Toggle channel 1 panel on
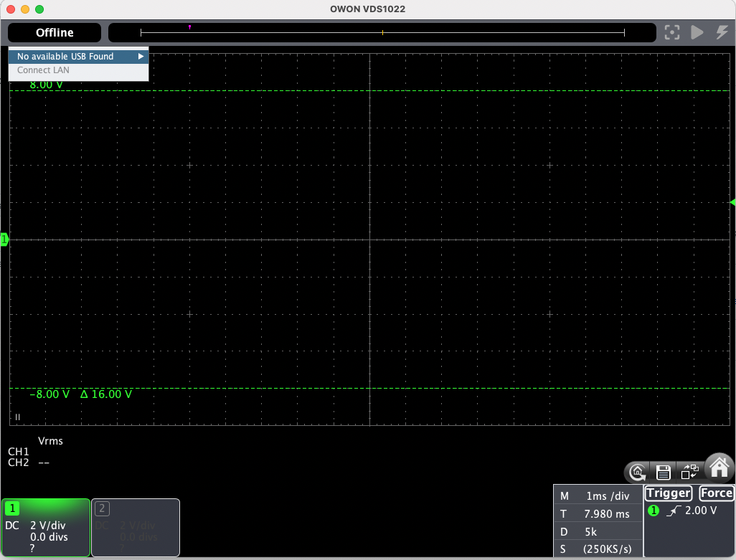 click(x=45, y=528)
